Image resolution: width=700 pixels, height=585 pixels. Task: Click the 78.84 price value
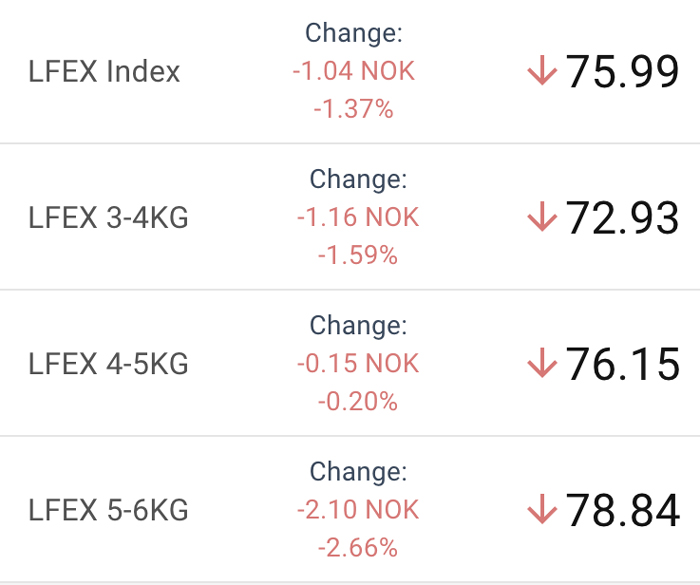[622, 510]
